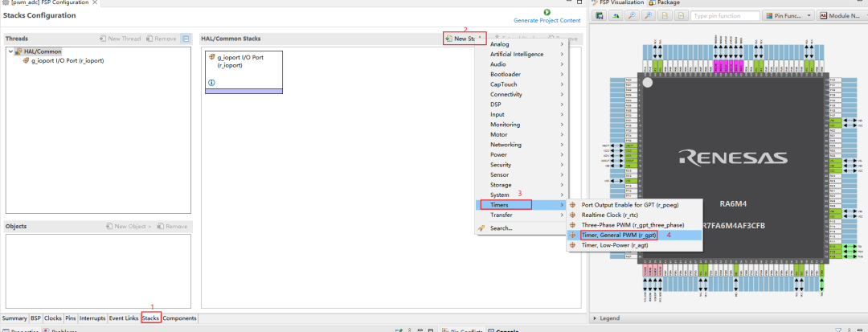
Task: Open the Motor menu entry
Action: pyautogui.click(x=522, y=134)
